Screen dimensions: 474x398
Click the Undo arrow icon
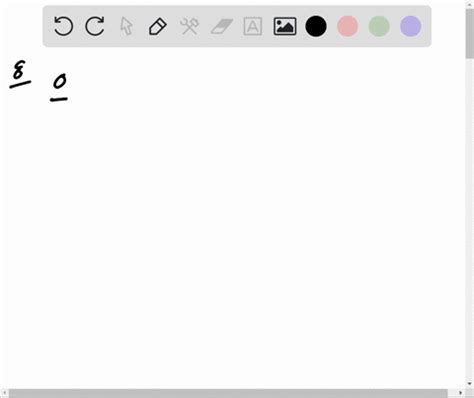[x=63, y=26]
